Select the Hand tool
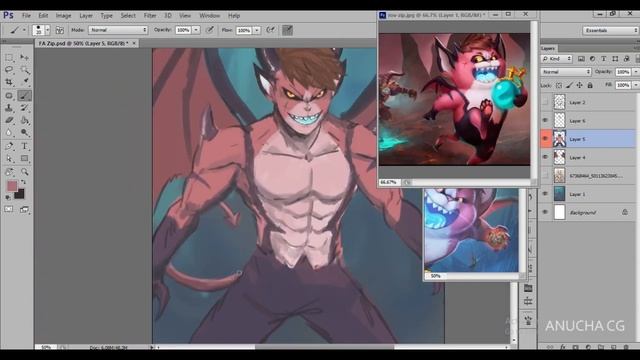Screen dimensions: 640x360 (9, 172)
